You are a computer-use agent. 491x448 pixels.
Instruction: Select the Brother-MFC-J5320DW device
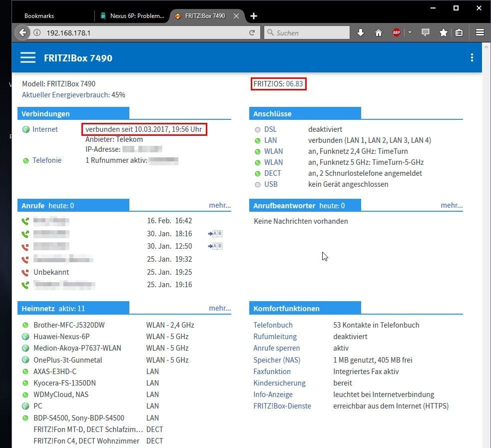(69, 325)
